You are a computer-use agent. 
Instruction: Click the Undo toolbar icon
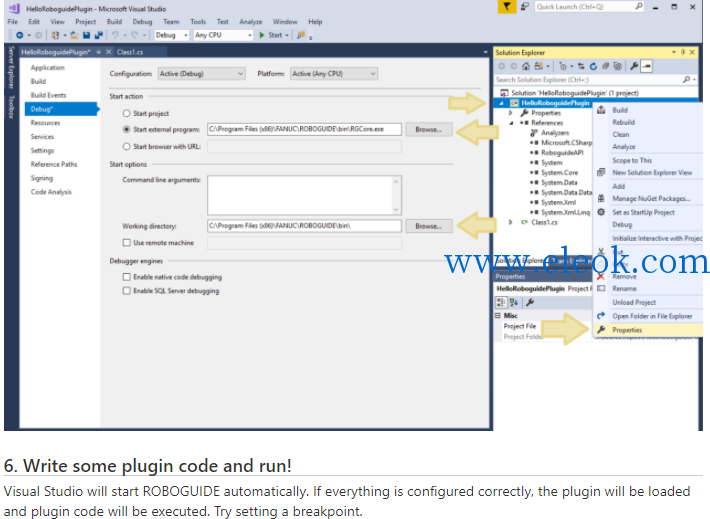coord(115,35)
